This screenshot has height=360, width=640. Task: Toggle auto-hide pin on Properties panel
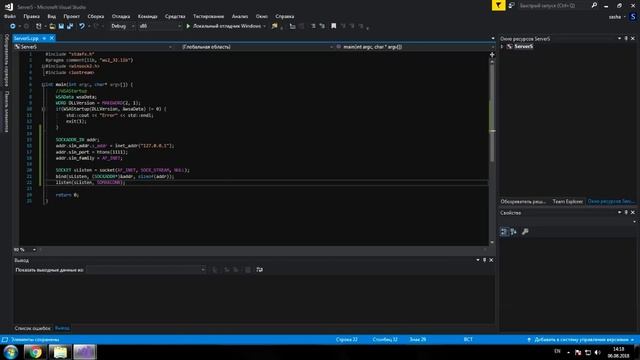tap(626, 213)
